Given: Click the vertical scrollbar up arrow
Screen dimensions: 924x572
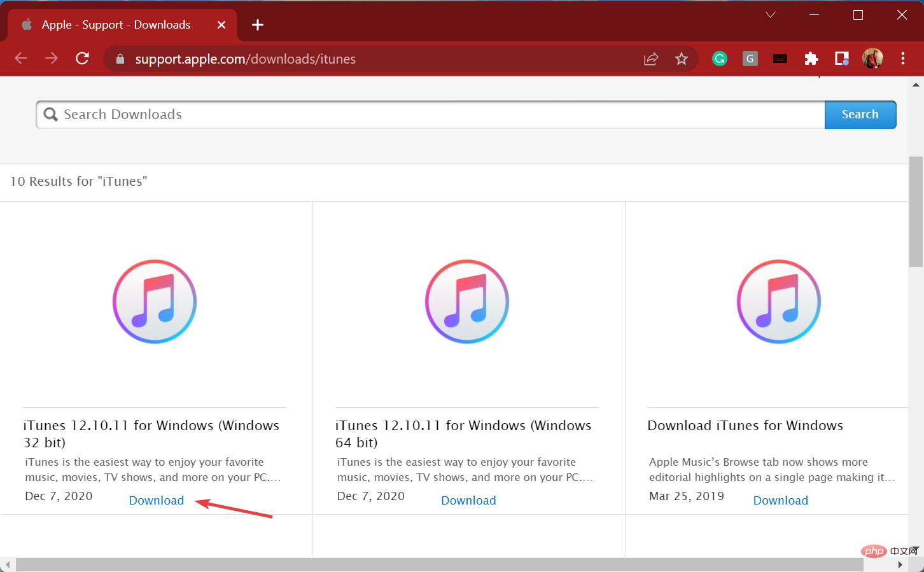Looking at the screenshot, I should [x=916, y=84].
